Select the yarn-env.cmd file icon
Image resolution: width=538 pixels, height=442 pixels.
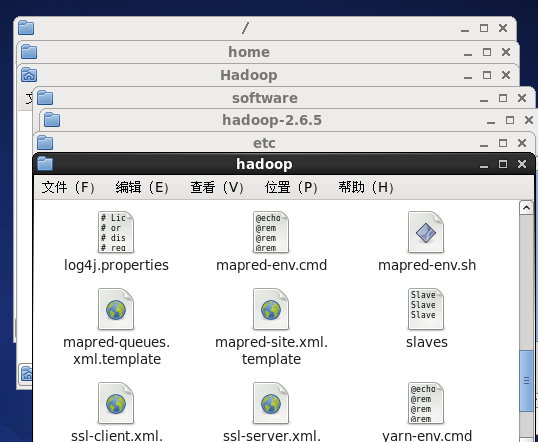(x=426, y=403)
